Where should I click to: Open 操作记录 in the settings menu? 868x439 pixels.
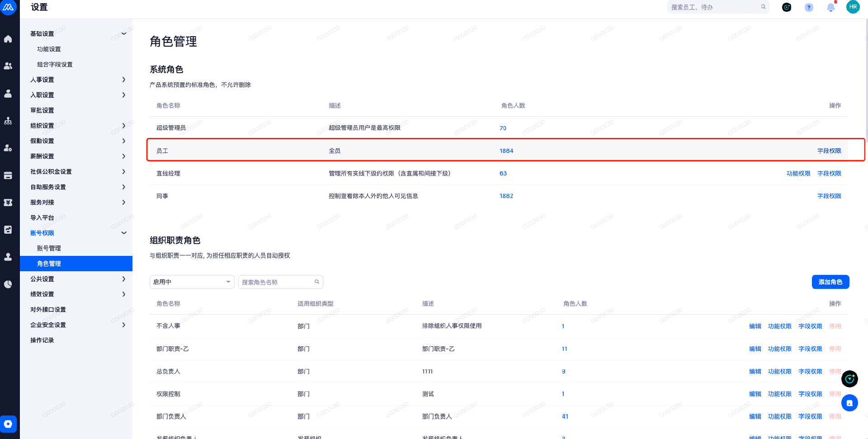click(x=42, y=340)
